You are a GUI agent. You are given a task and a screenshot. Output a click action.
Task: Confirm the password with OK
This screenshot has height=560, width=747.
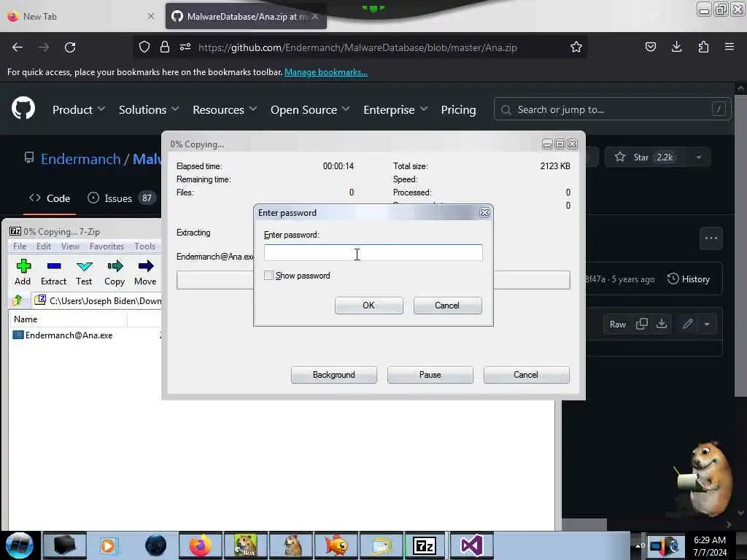pos(368,306)
